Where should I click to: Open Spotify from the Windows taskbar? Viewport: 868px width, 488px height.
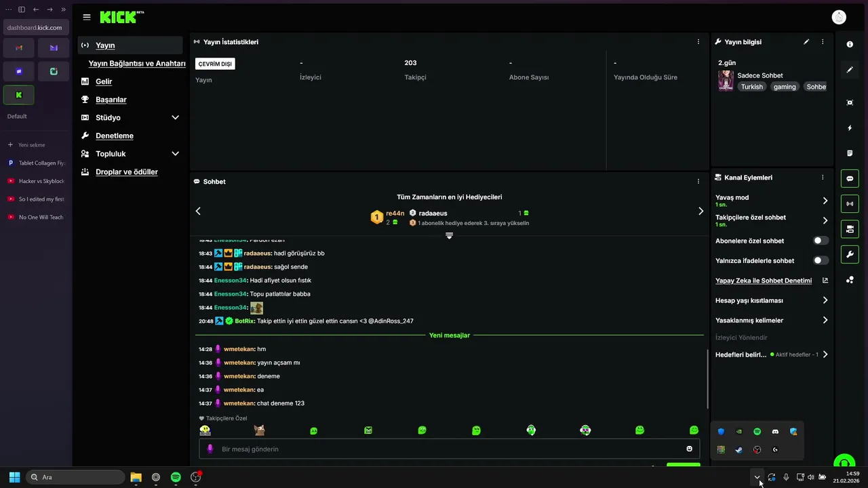coord(176,477)
